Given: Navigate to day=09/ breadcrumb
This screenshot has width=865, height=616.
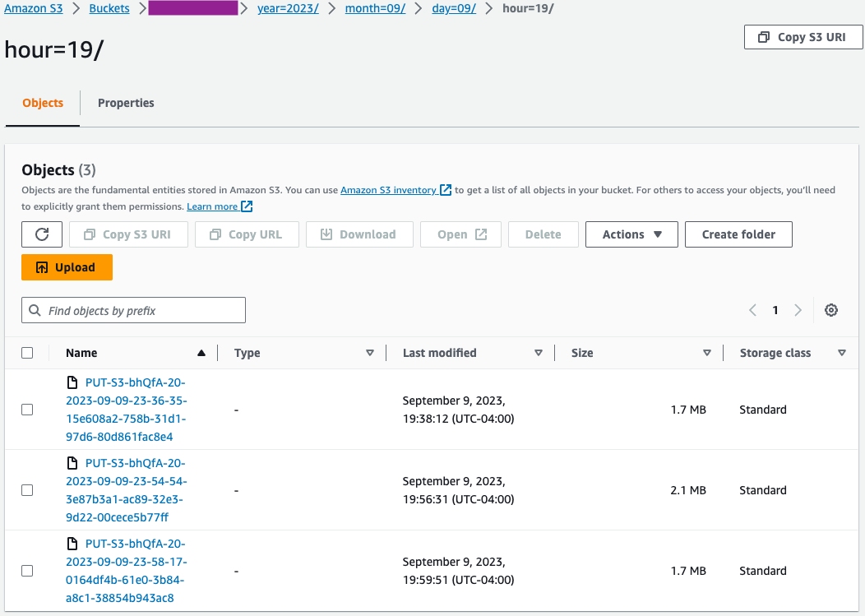Looking at the screenshot, I should point(453,9).
